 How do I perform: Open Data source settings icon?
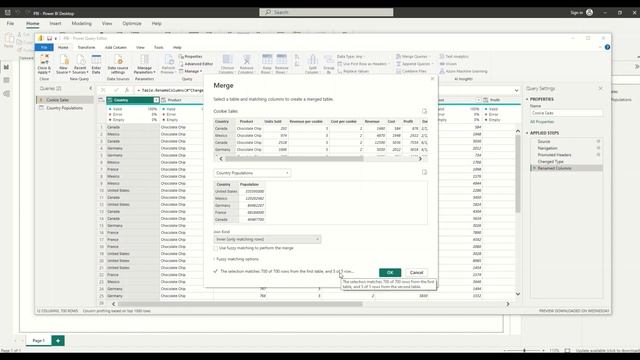point(118,60)
